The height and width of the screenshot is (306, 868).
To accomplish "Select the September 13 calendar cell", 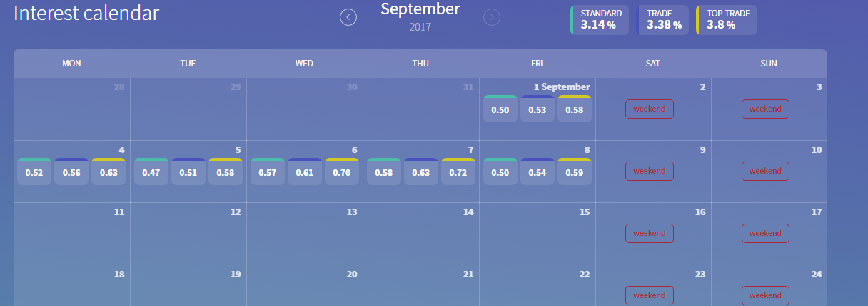I will tap(305, 236).
